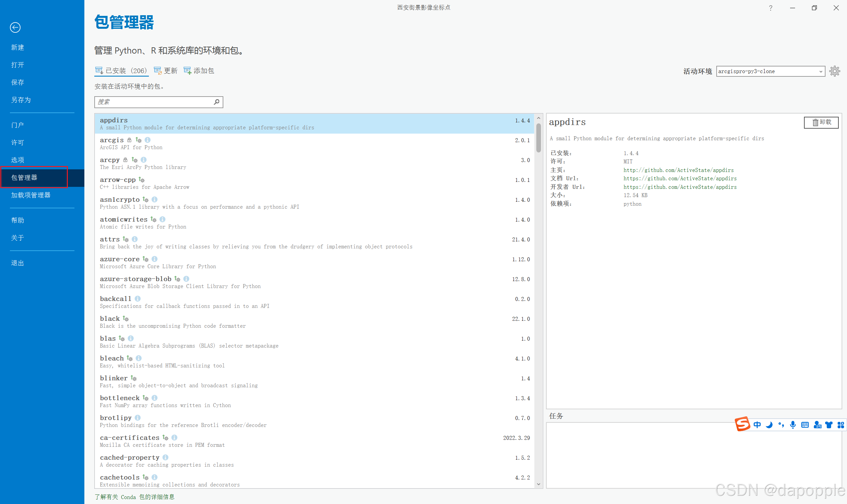Select the arrow-cpp package row
The image size is (847, 504).
(x=314, y=183)
